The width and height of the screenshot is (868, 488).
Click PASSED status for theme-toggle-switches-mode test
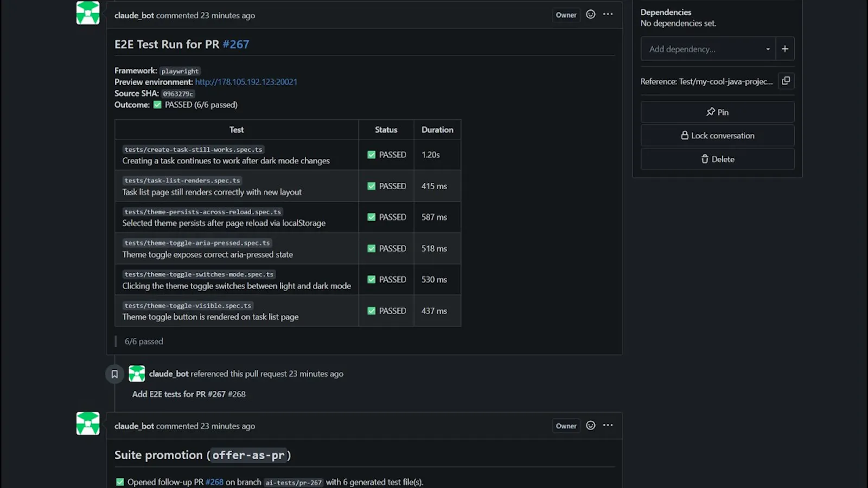coord(387,279)
